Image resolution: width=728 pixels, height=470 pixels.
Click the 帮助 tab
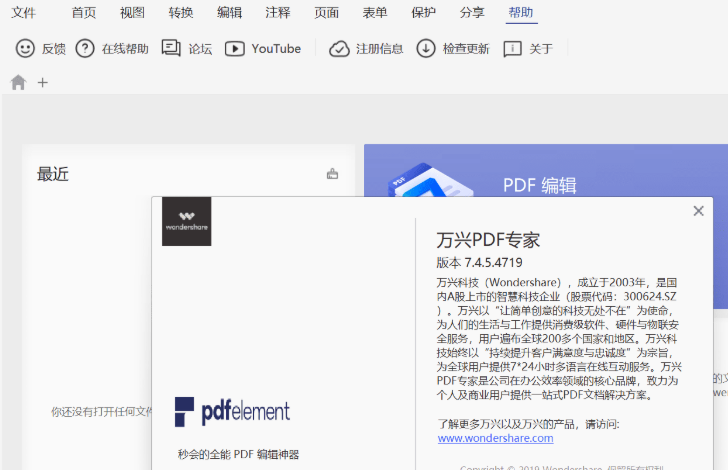point(520,13)
